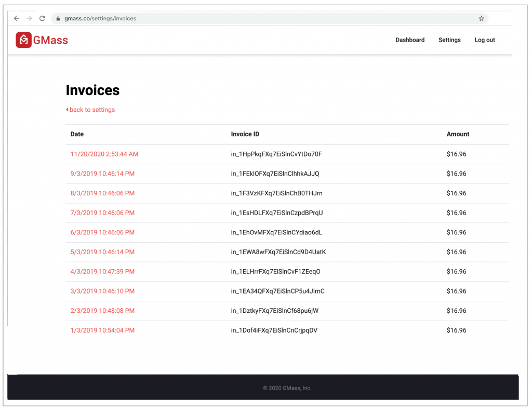Viewport: 532px width, 410px height.
Task: Select the Invoice ID column header
Action: point(245,134)
